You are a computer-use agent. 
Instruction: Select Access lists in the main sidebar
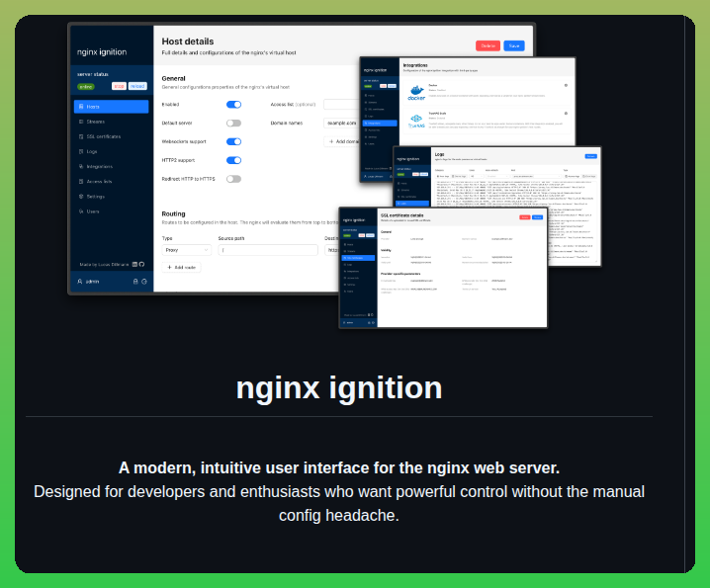point(112,182)
